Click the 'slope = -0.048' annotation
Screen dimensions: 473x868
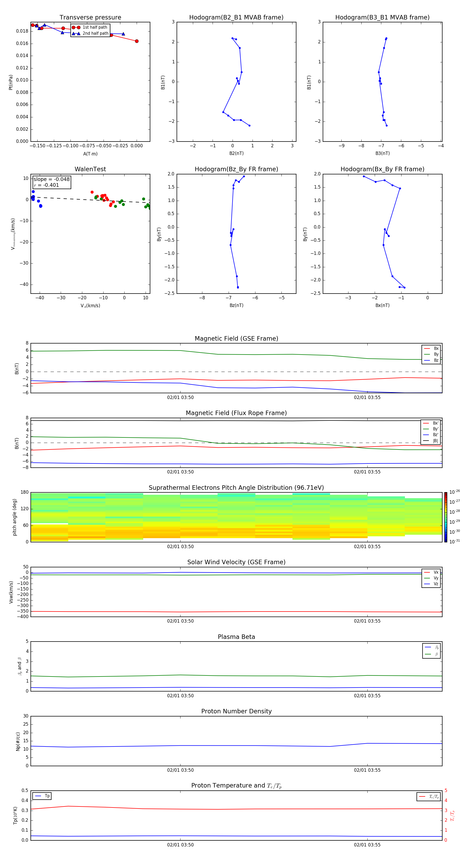[x=52, y=179]
